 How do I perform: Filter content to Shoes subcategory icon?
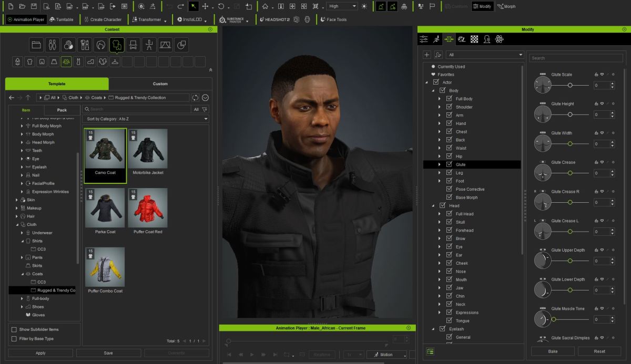(x=90, y=62)
